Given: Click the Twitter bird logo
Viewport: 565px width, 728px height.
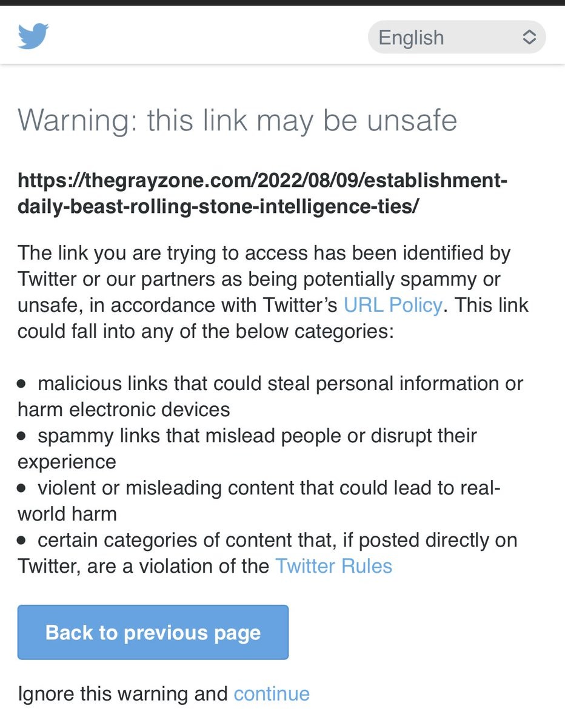Looking at the screenshot, I should (33, 36).
